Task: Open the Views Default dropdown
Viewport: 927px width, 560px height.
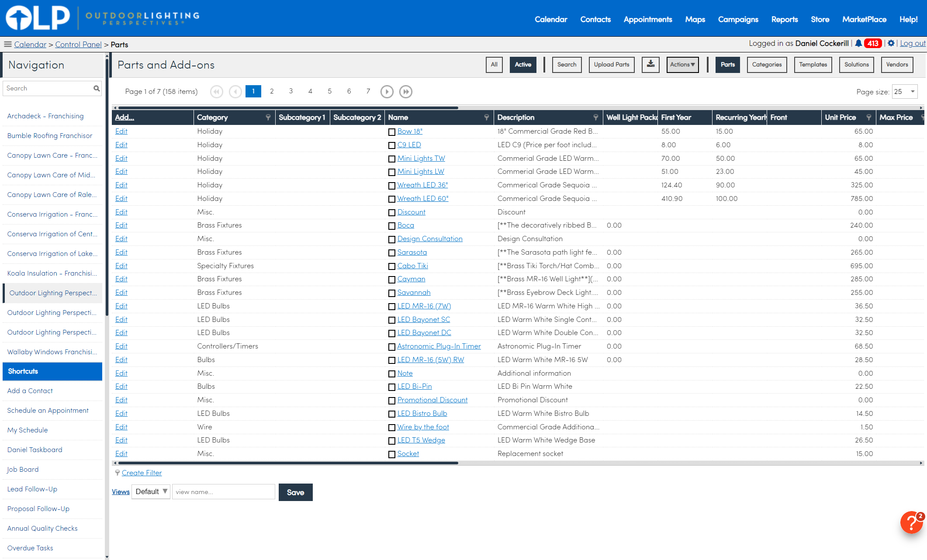Action: 151,492
